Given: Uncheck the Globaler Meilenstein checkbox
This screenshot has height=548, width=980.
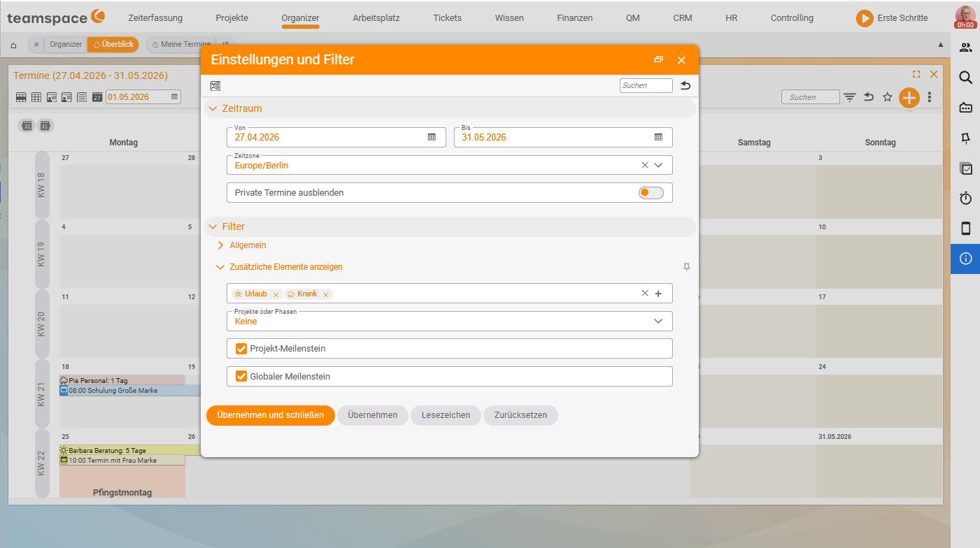Looking at the screenshot, I should (241, 376).
